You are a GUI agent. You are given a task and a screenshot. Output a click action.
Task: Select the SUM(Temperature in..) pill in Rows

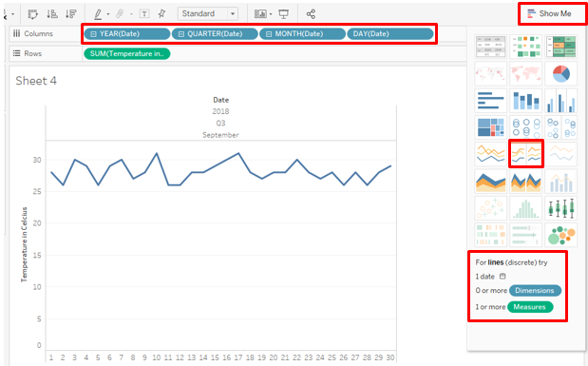[127, 53]
